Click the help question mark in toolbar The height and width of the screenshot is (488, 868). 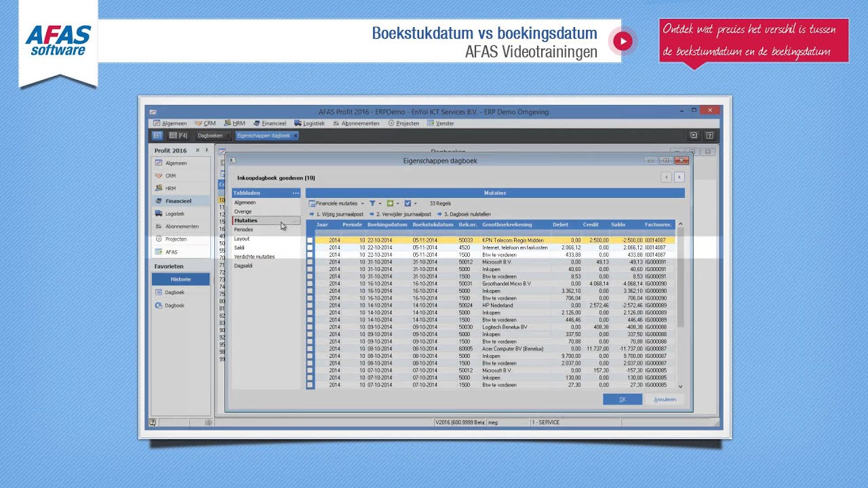pyautogui.click(x=709, y=136)
